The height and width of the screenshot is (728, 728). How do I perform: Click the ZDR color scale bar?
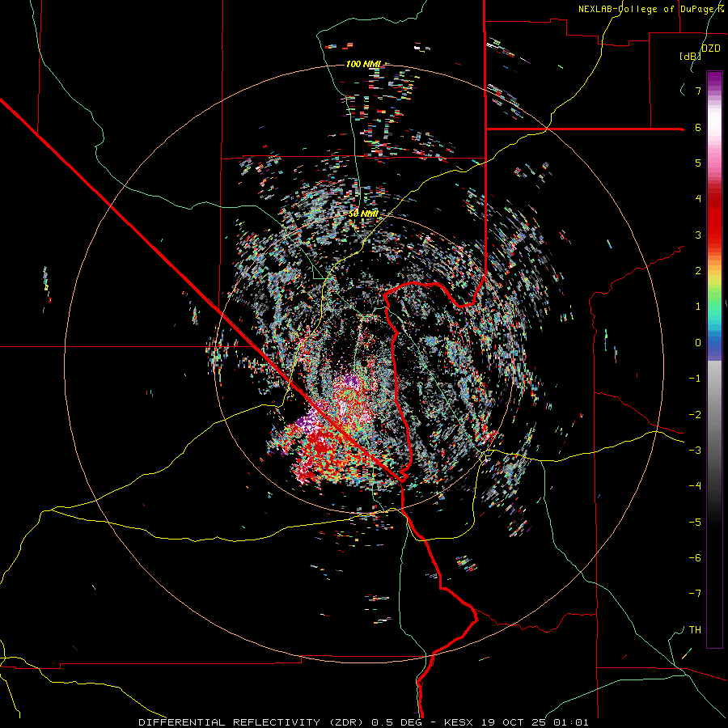714,359
